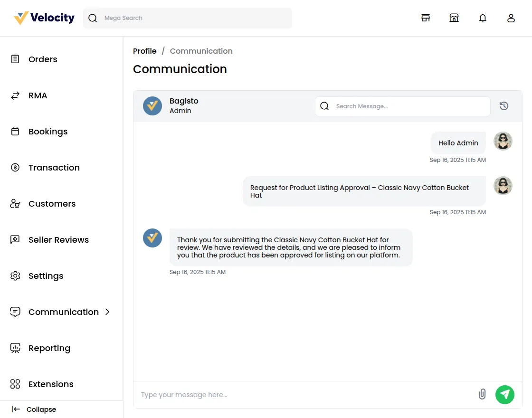Image resolution: width=532 pixels, height=418 pixels.
Task: Focus the Search Message field
Action: [403, 106]
